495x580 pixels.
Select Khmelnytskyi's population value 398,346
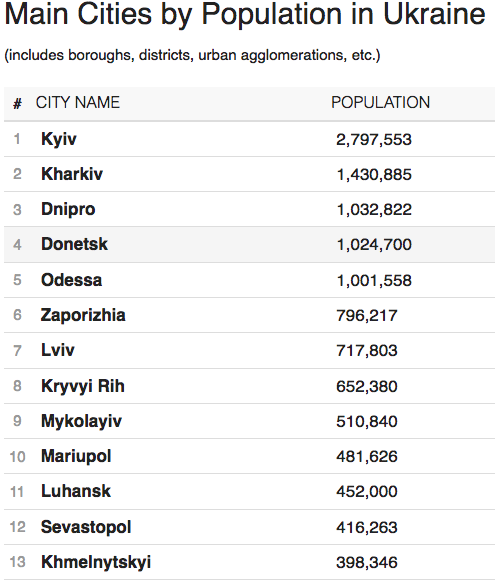click(x=367, y=563)
